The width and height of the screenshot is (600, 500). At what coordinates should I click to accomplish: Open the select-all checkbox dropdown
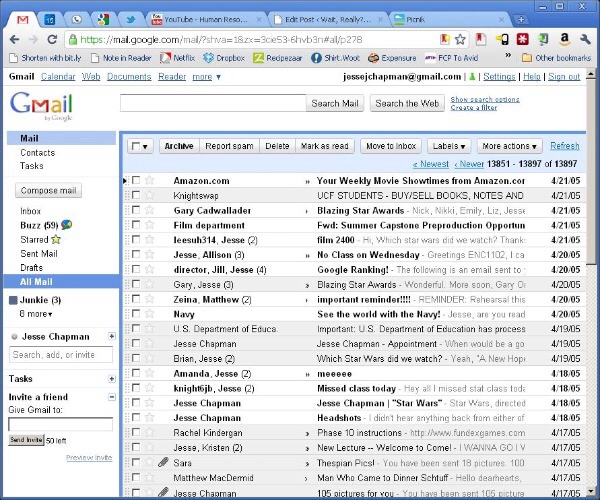(140, 146)
